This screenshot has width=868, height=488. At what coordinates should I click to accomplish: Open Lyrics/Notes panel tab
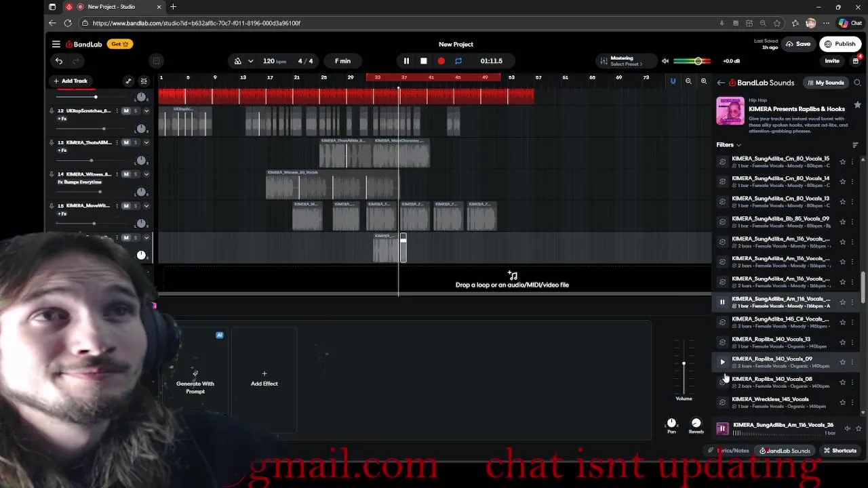click(729, 451)
